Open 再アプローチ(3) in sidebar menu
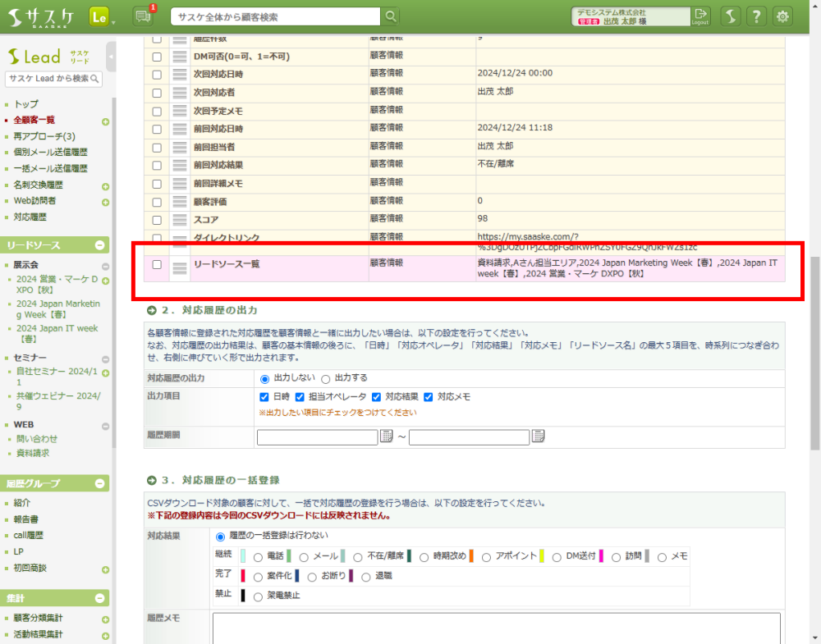The width and height of the screenshot is (821, 644). 44,136
